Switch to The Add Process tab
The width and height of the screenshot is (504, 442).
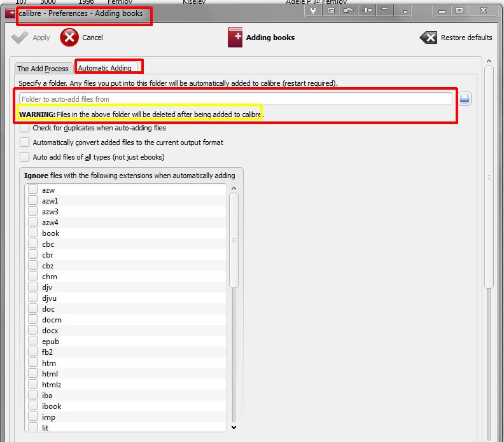(43, 69)
